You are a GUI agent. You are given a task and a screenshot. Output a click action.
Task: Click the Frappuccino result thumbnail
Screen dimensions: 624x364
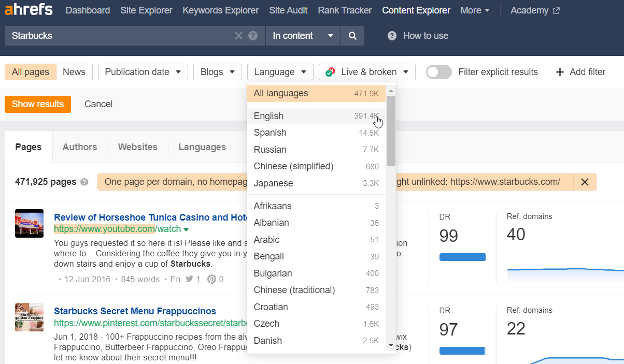(30, 317)
